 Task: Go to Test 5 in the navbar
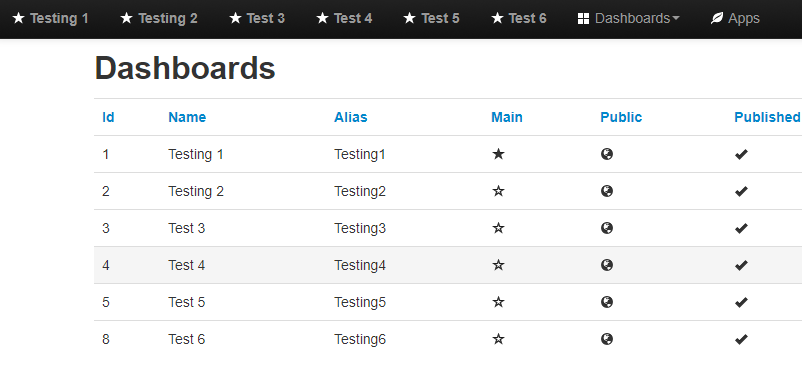pyautogui.click(x=431, y=18)
